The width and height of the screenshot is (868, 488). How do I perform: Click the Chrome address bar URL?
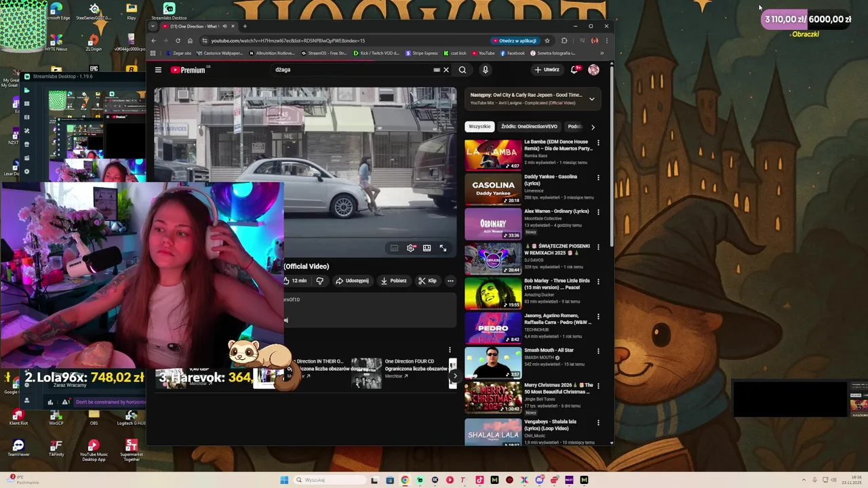click(288, 41)
